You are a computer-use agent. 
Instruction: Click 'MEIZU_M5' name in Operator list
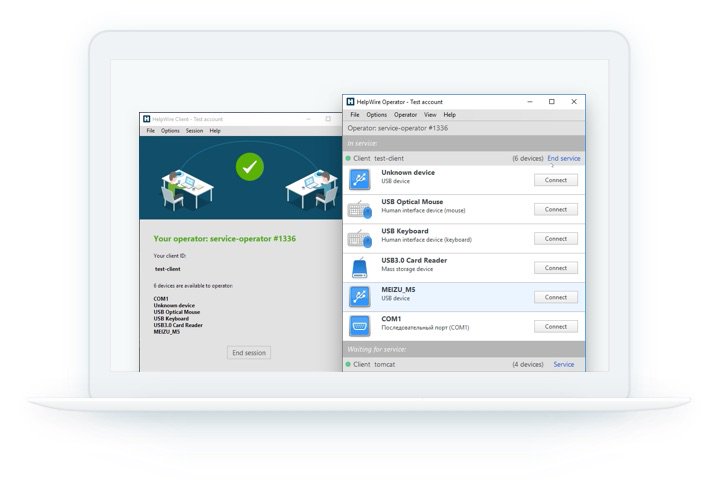click(398, 290)
